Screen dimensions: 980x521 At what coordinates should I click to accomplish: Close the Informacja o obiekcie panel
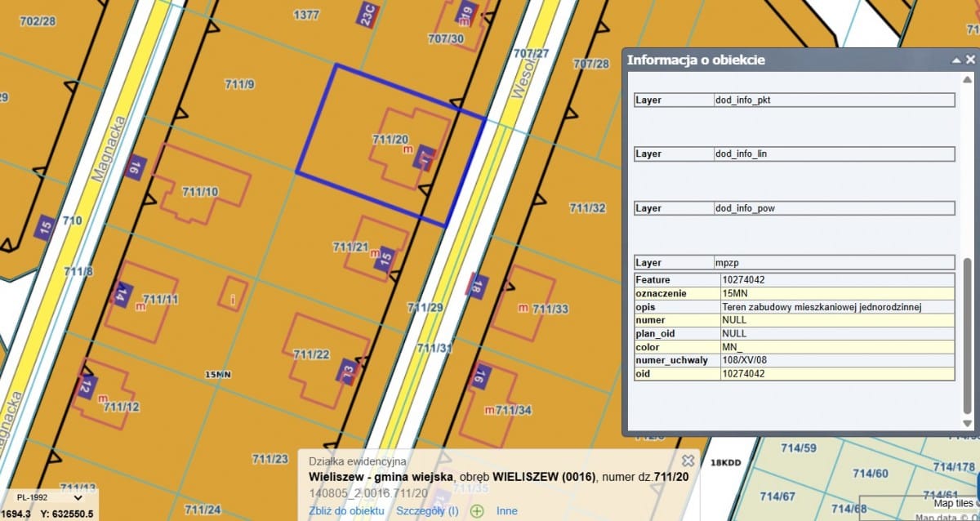[x=970, y=60]
